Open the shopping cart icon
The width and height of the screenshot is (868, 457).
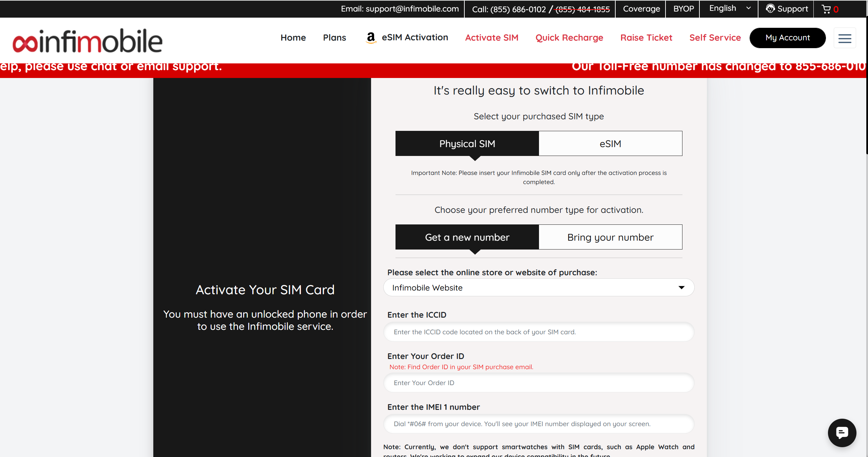[x=826, y=9]
